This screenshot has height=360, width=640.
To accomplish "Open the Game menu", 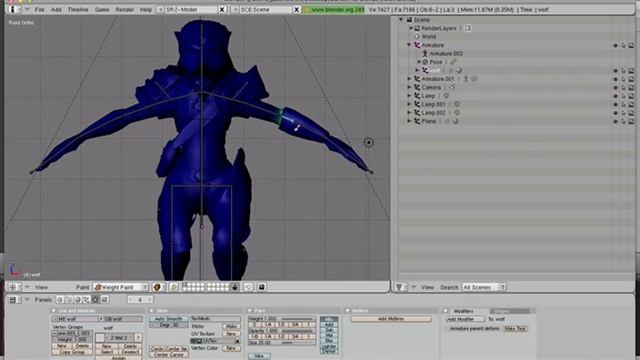I will (102, 9).
